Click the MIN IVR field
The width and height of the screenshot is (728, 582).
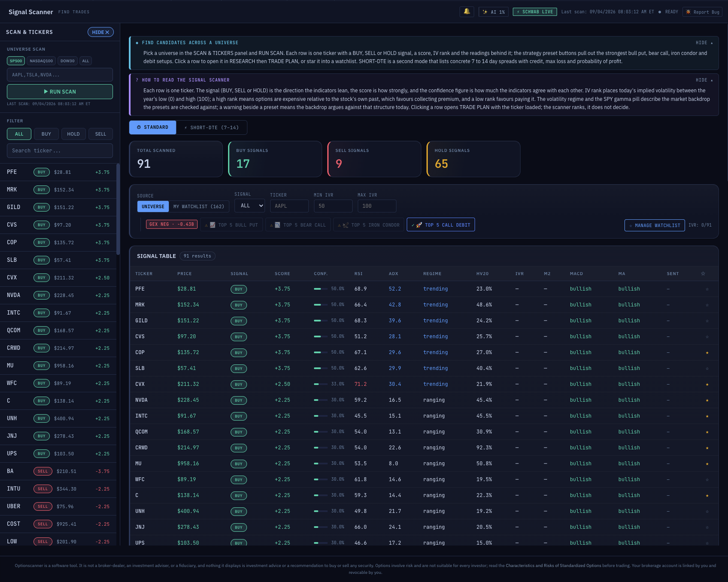point(333,206)
